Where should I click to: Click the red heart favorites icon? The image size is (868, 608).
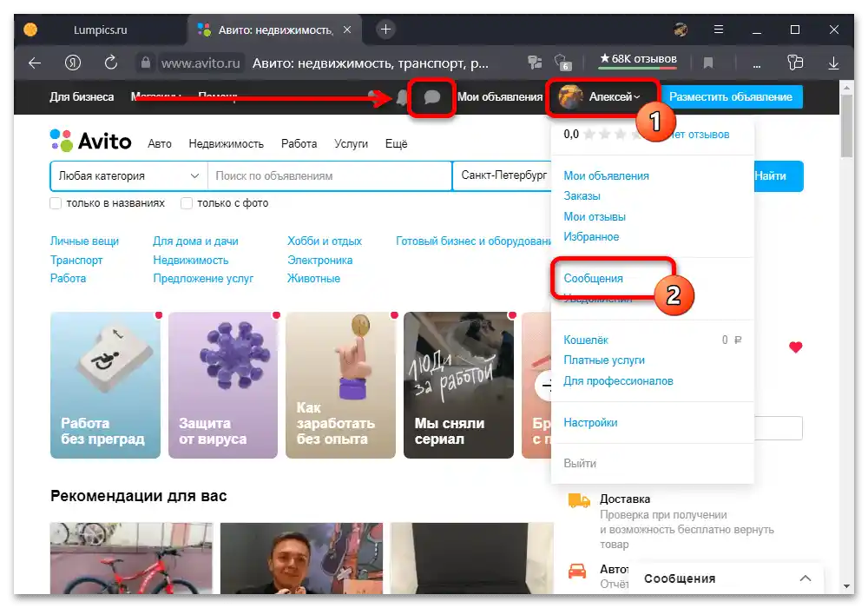795,347
